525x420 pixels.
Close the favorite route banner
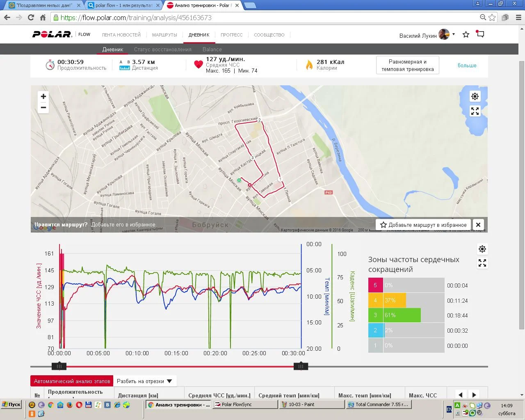(x=478, y=225)
